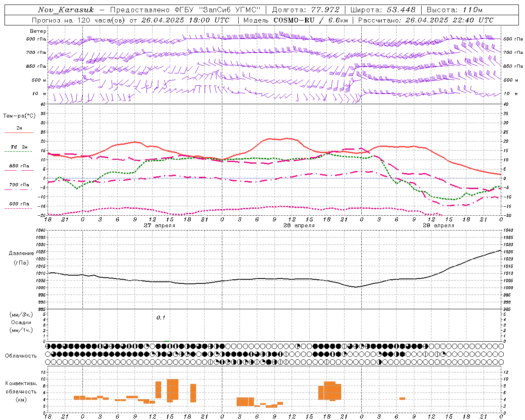
Task: Click the 29 апреля date label
Action: coord(438,226)
